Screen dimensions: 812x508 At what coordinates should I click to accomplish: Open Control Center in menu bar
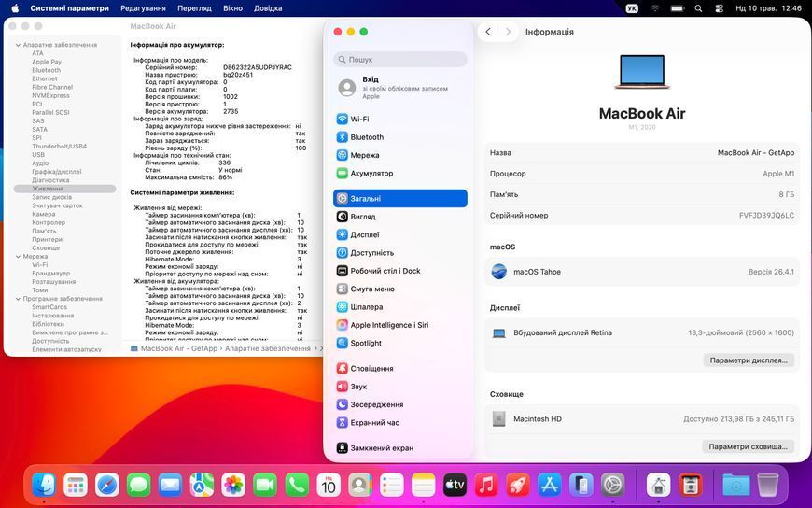pyautogui.click(x=719, y=8)
